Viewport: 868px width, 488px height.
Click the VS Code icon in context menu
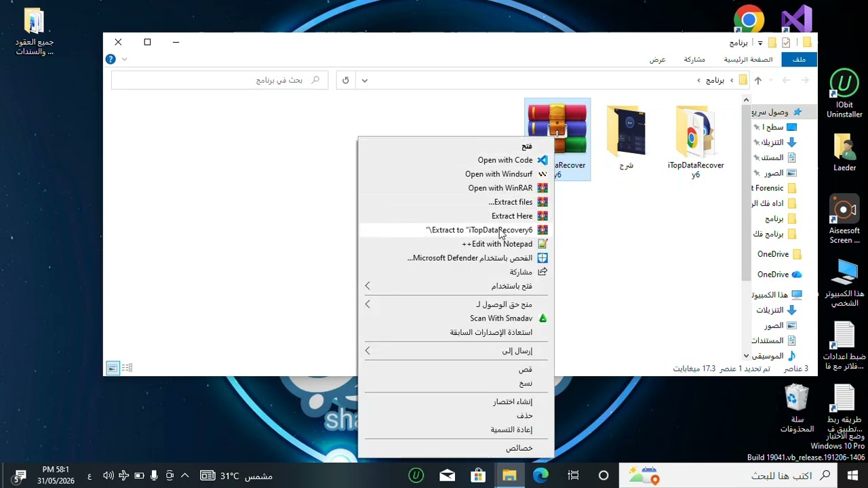pyautogui.click(x=542, y=160)
